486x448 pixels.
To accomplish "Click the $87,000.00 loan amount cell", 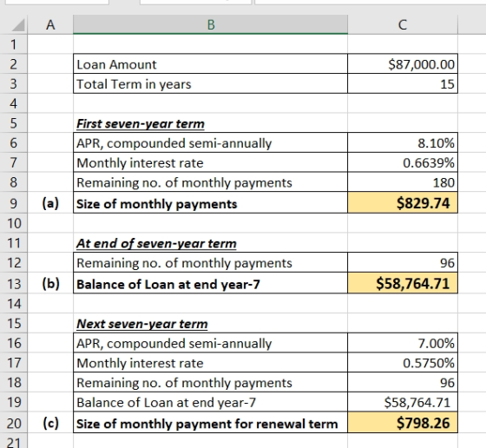I will (x=403, y=64).
